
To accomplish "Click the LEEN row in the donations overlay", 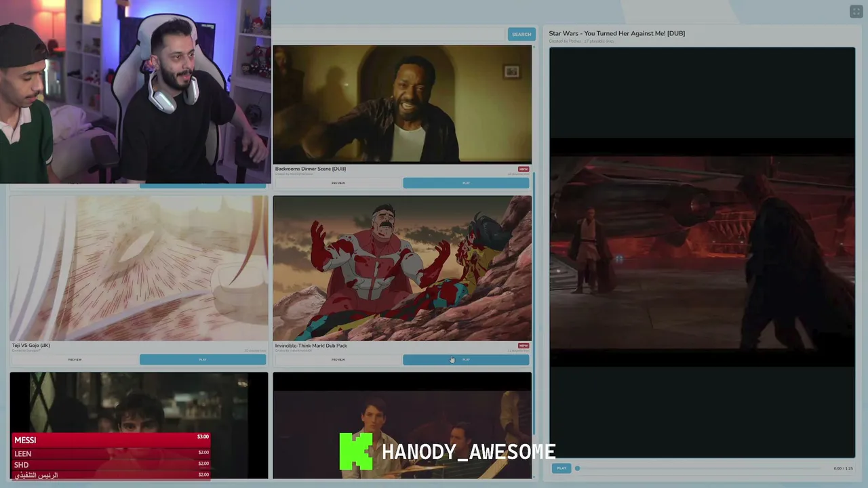I will 112,453.
